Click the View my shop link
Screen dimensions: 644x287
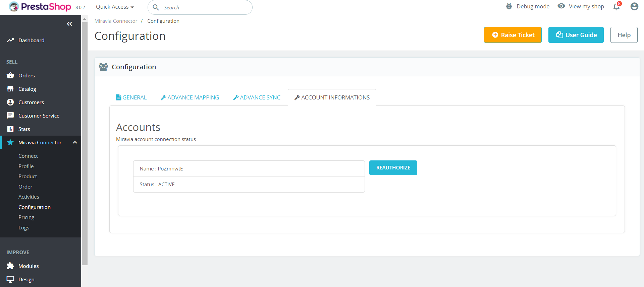[586, 6]
